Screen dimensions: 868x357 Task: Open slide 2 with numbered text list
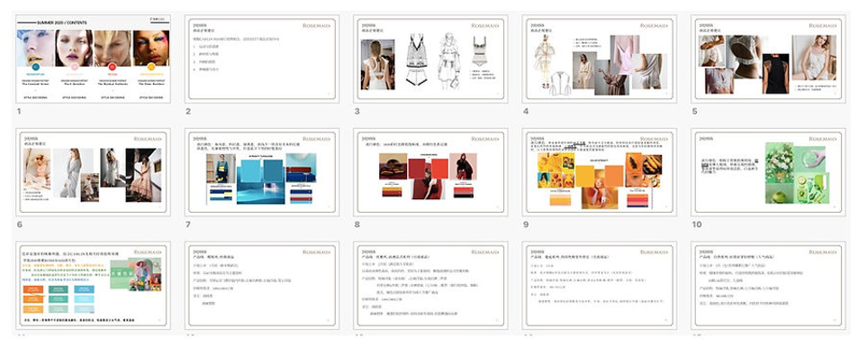(262, 59)
